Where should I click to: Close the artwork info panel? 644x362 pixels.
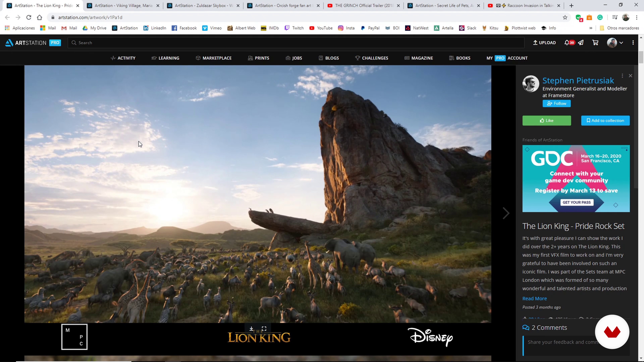click(630, 76)
